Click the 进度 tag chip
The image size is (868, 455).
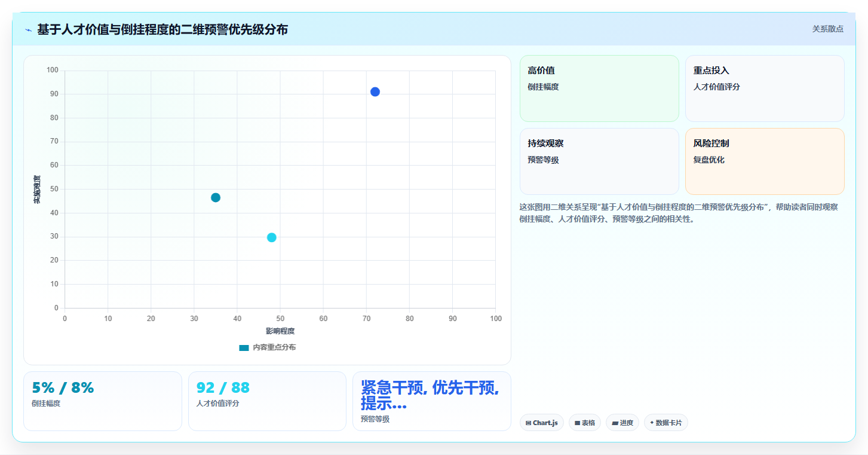click(x=622, y=423)
